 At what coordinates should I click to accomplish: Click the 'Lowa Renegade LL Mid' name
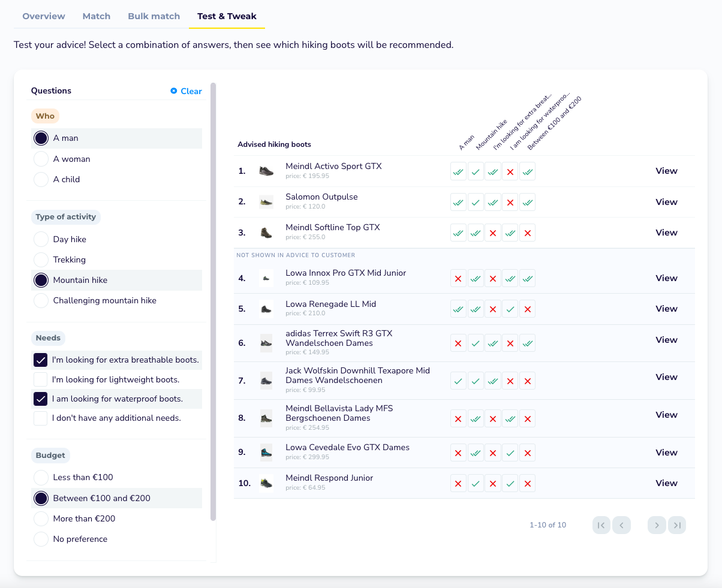331,304
